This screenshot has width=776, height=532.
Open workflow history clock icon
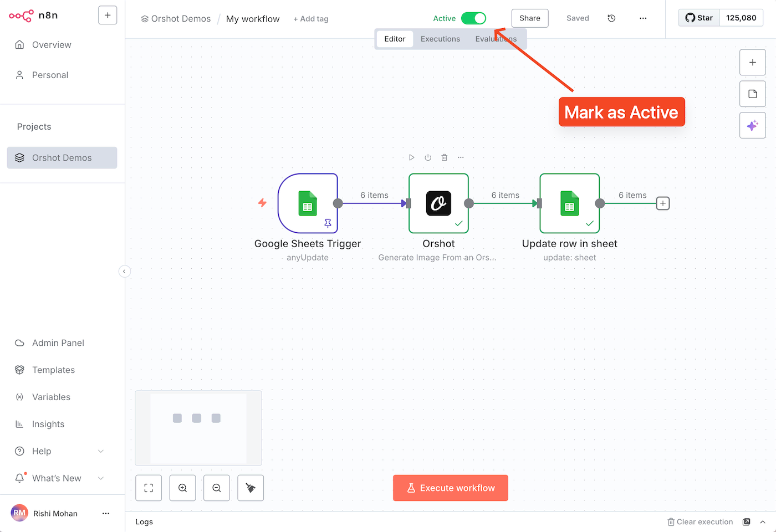(611, 18)
